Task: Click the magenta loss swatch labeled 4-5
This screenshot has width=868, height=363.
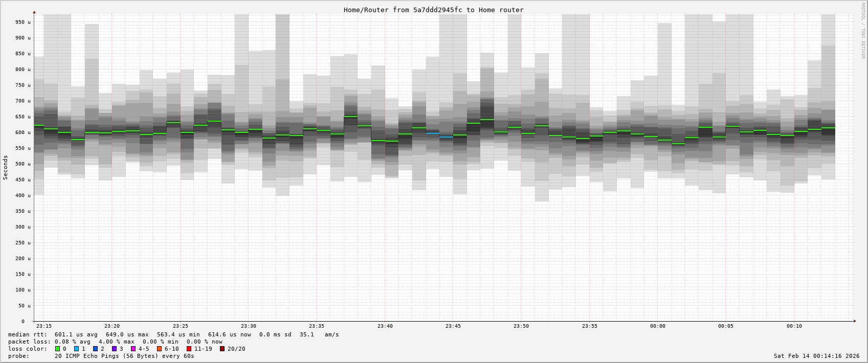Action: pyautogui.click(x=133, y=349)
